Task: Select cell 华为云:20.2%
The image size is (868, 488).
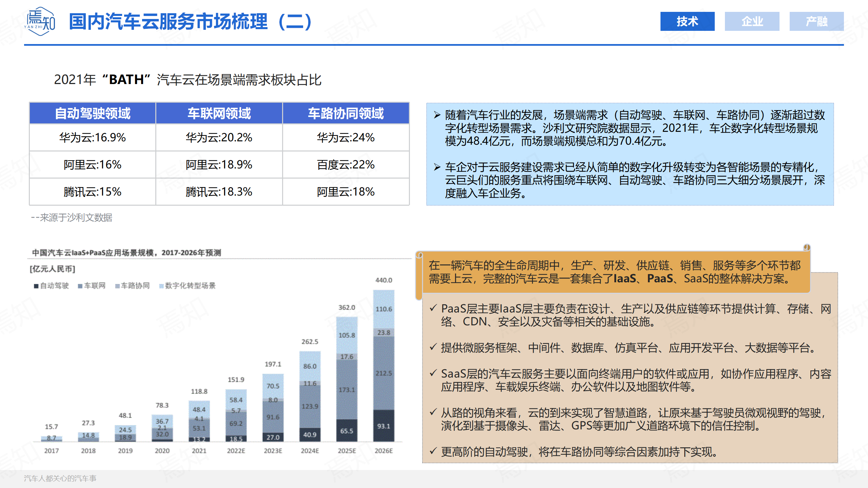Action: 219,137
